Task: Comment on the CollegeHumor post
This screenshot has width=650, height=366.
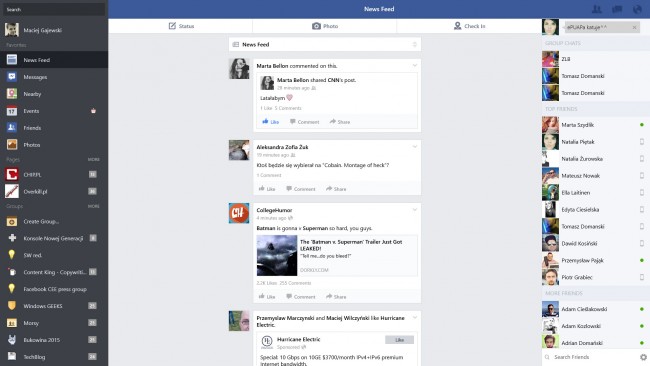Action: pos(301,296)
